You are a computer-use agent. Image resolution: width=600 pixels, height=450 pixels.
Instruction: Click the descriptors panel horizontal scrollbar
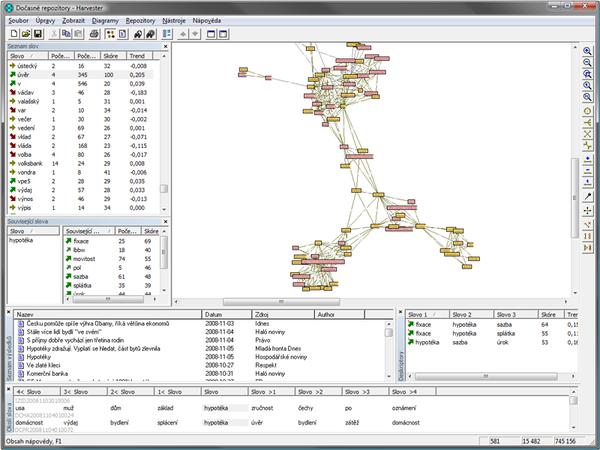(486, 377)
